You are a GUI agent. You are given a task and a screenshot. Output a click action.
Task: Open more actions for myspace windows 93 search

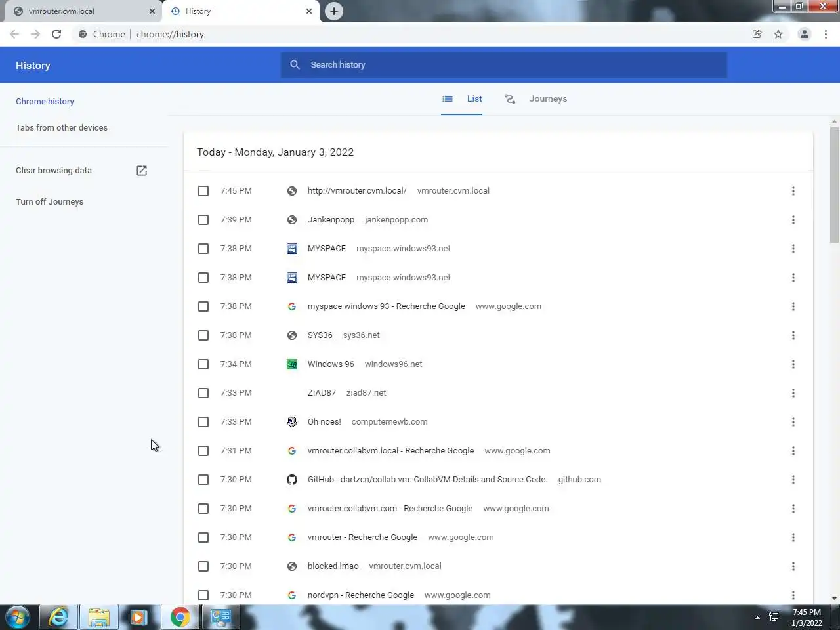pyautogui.click(x=793, y=306)
